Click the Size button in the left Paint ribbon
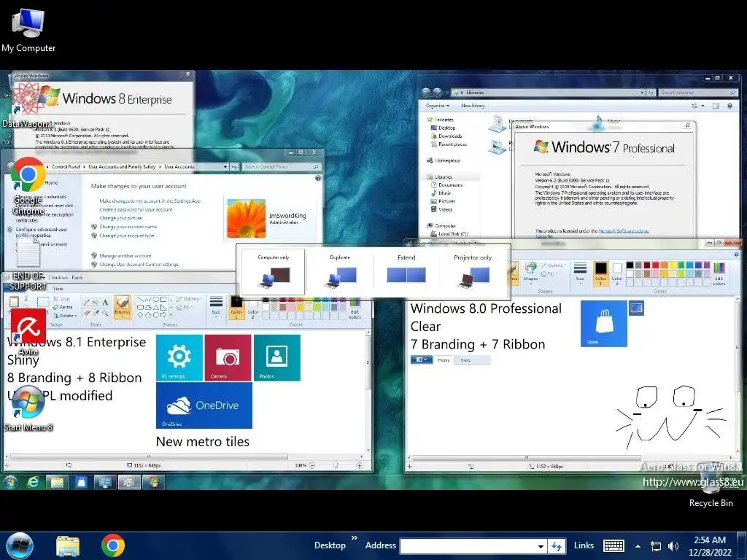Image resolution: width=747 pixels, height=560 pixels. [216, 306]
